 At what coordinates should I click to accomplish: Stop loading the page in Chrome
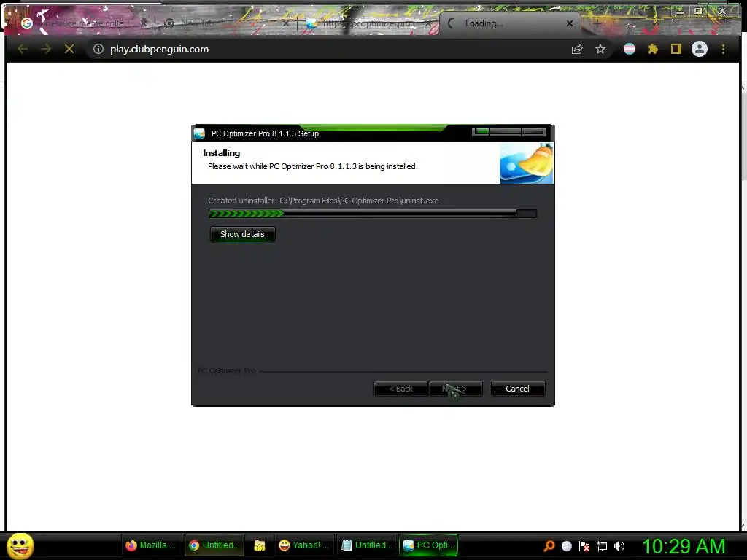coord(69,49)
